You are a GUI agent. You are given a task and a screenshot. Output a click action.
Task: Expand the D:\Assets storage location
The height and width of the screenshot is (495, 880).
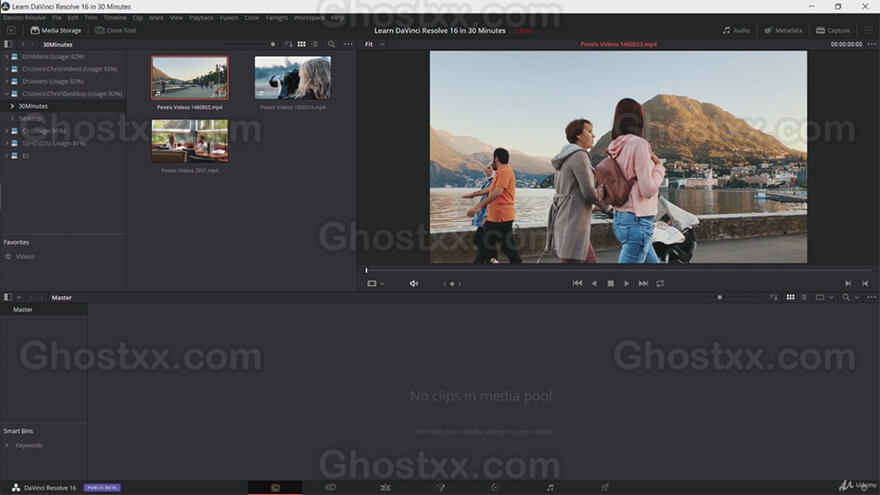[7, 81]
